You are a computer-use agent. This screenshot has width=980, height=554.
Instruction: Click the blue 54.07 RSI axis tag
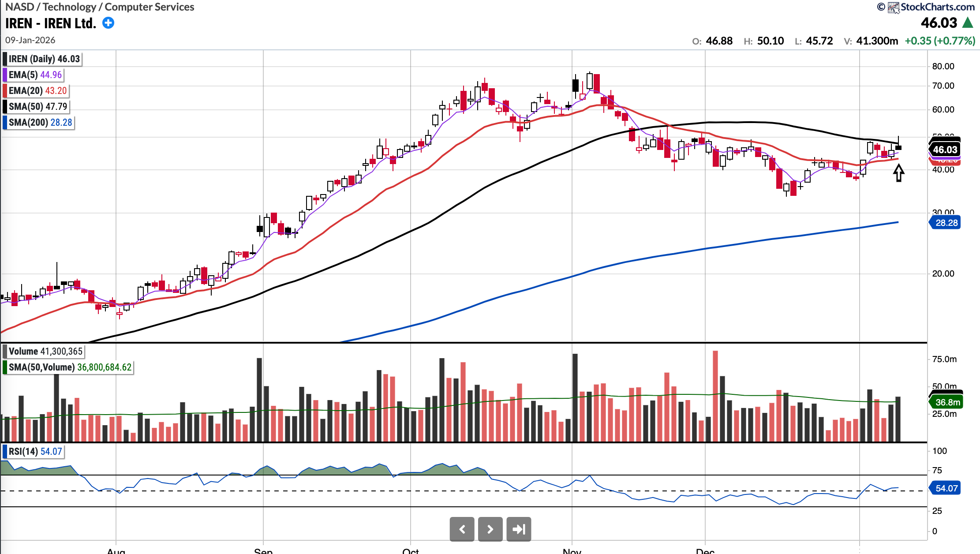point(946,488)
